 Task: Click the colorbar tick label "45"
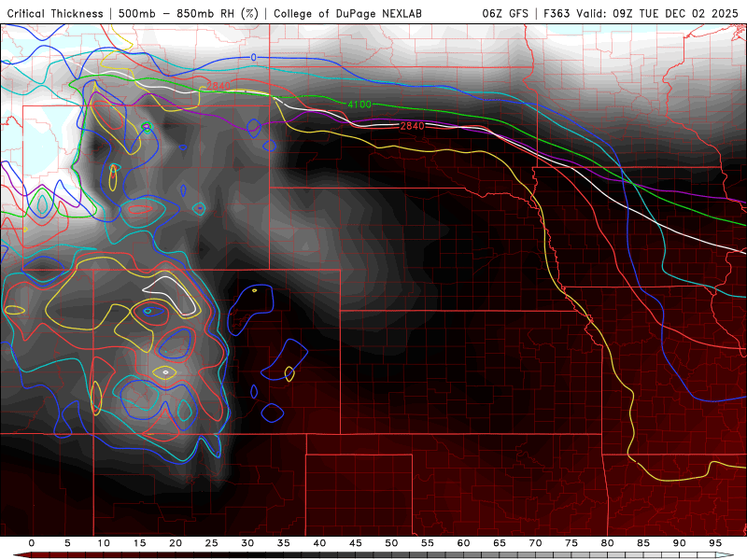pos(356,543)
